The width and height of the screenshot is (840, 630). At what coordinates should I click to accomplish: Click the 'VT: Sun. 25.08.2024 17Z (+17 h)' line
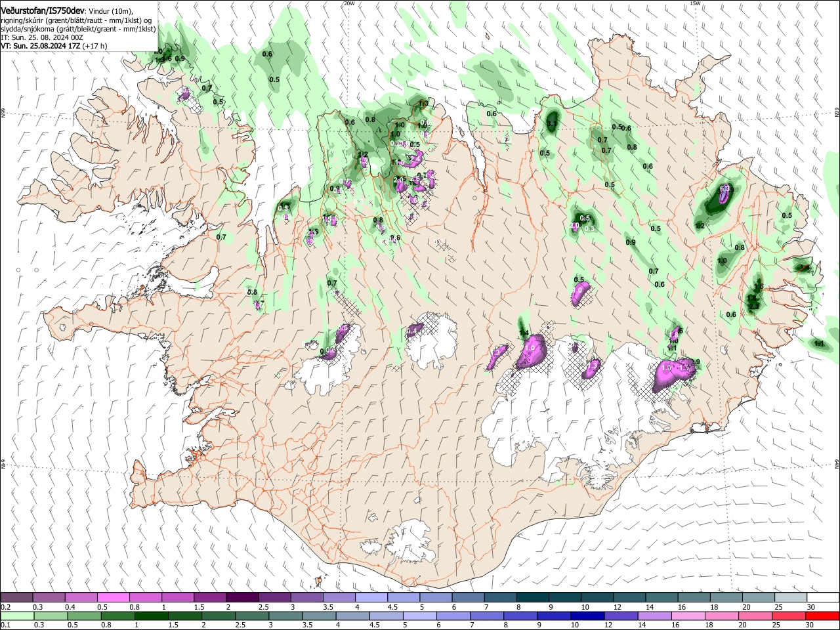click(54, 47)
